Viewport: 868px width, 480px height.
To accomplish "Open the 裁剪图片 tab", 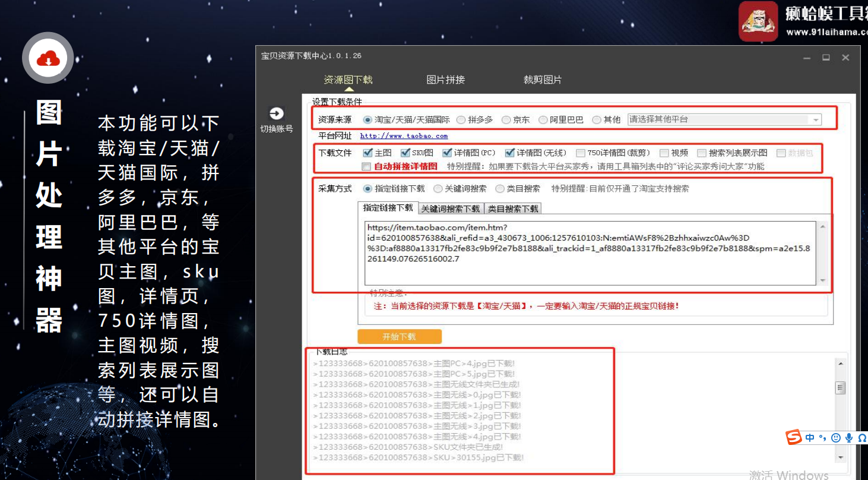I will pyautogui.click(x=542, y=80).
